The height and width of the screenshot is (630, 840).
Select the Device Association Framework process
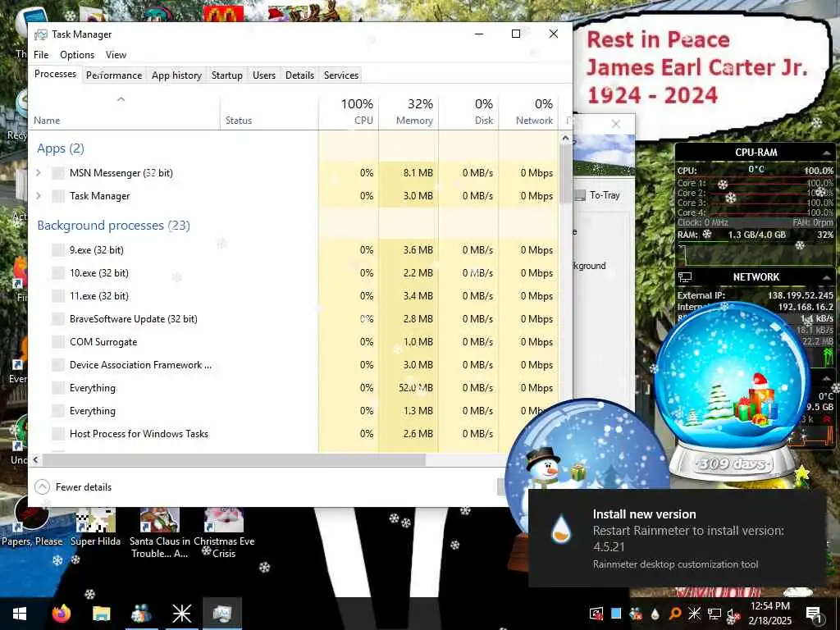point(140,365)
